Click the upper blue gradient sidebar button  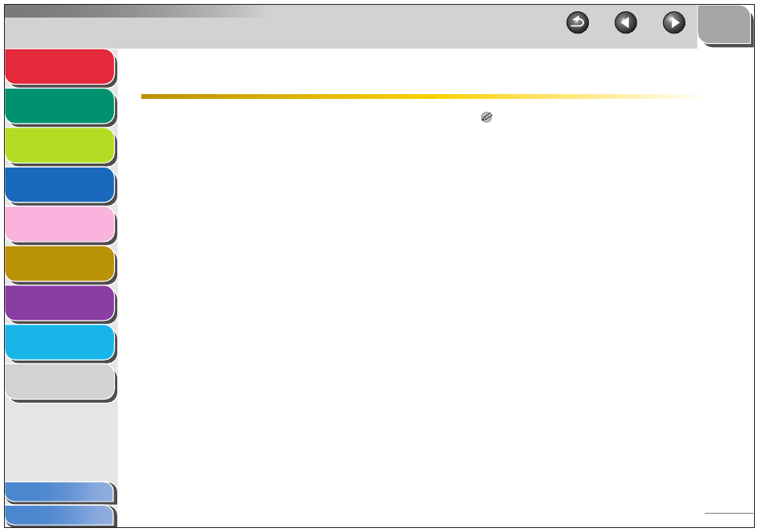[x=60, y=492]
